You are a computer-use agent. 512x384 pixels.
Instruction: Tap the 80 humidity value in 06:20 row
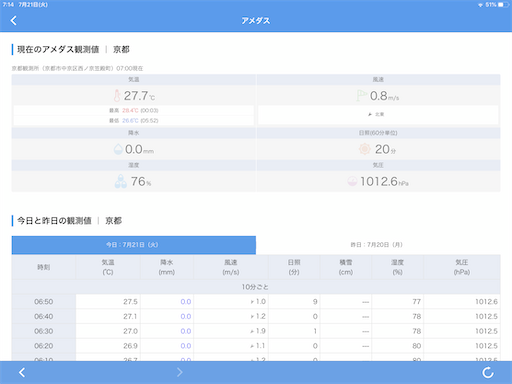point(417,346)
